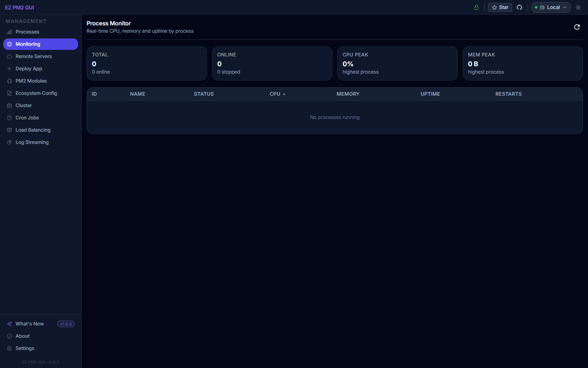Image resolution: width=588 pixels, height=368 pixels.
Task: Click the Cluster icon in sidebar
Action: [x=9, y=105]
